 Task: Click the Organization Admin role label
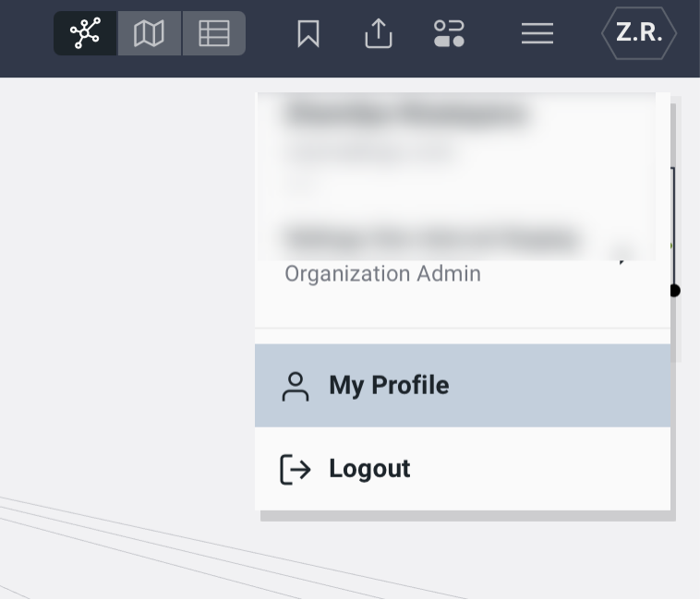(x=382, y=274)
